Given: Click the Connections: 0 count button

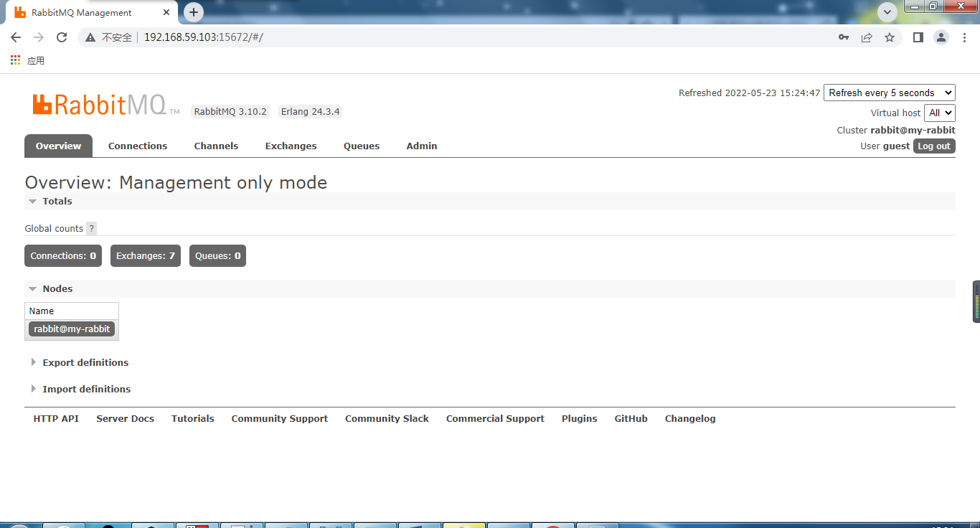Looking at the screenshot, I should tap(63, 256).
